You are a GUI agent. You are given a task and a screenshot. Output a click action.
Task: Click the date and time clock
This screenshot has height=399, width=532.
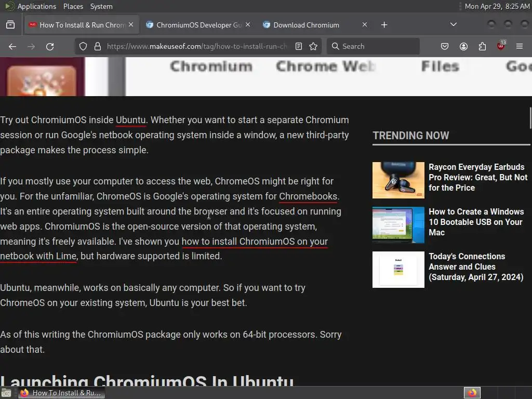click(497, 6)
